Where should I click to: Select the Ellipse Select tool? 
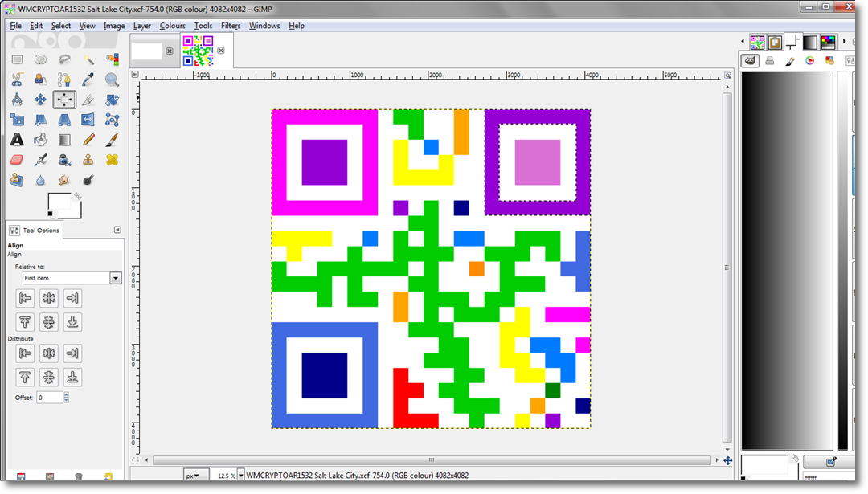[x=40, y=59]
